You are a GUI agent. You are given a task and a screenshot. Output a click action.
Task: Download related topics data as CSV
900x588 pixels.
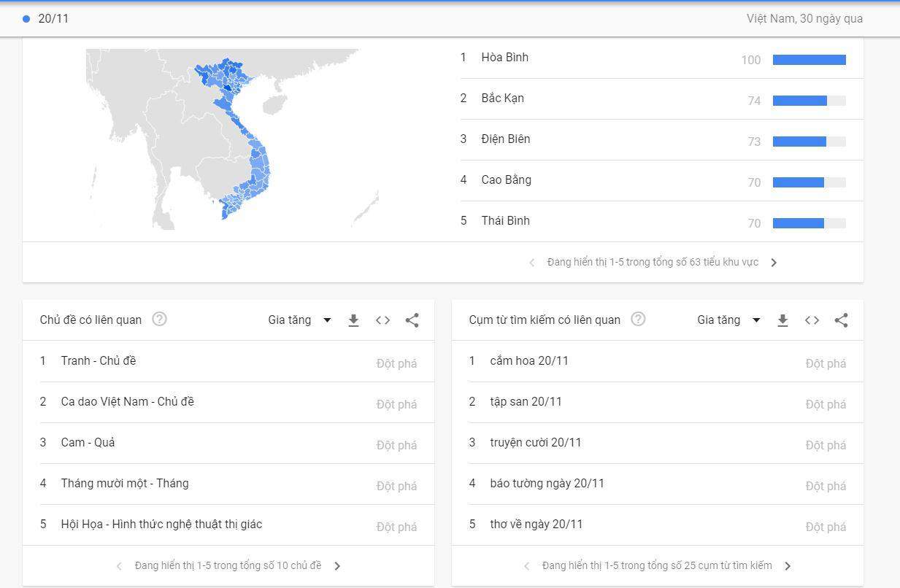coord(353,320)
